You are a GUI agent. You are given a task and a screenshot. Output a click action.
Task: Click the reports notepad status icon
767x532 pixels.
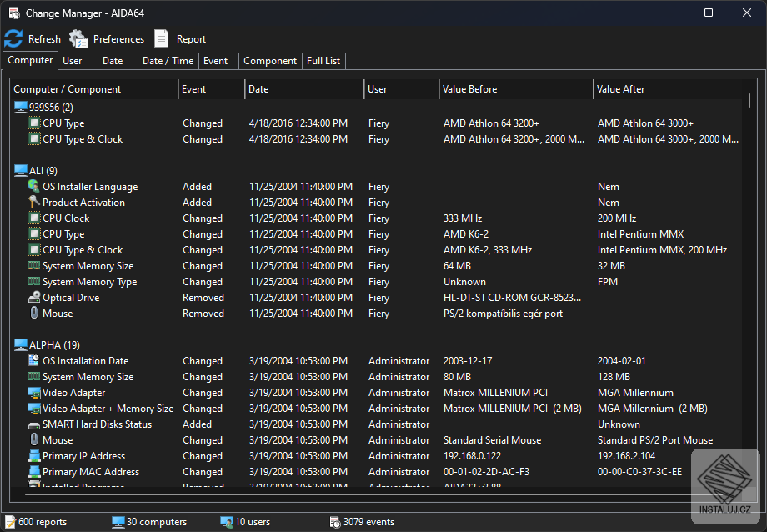(10, 522)
